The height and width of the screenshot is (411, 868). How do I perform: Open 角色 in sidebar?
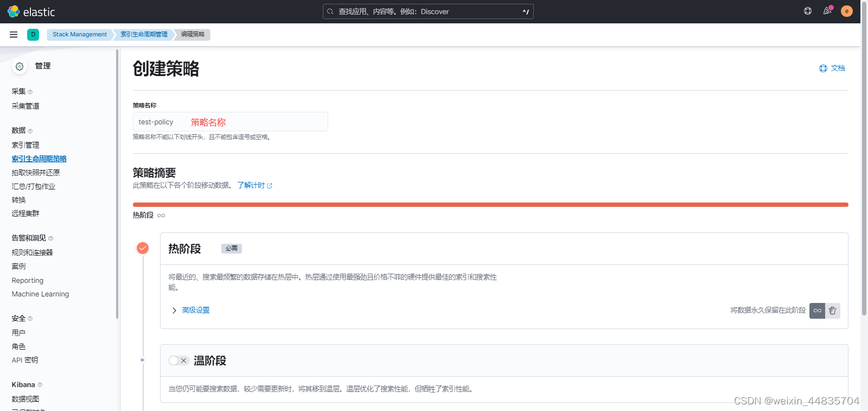pos(18,346)
